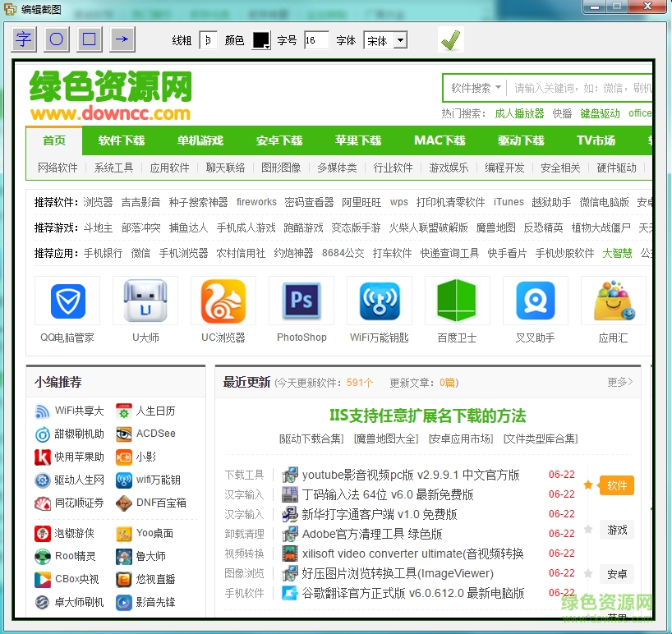This screenshot has width=672, height=634.
Task: Open the UC浏览器 icon on the page
Action: point(223,300)
